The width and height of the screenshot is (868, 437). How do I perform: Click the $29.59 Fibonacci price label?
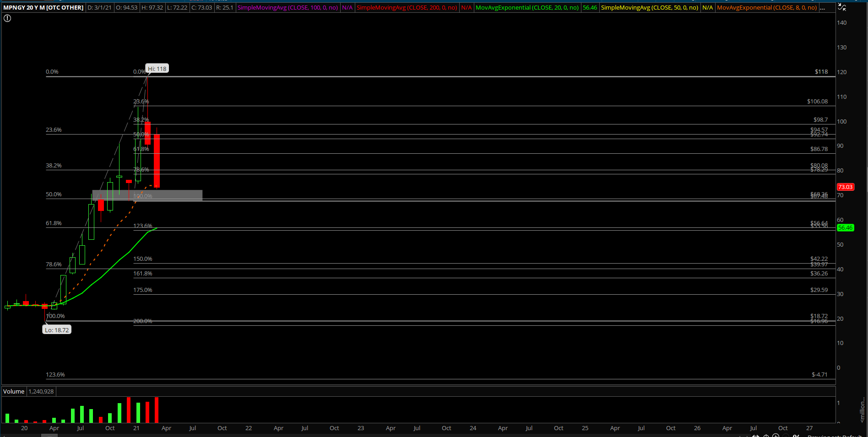tap(819, 290)
